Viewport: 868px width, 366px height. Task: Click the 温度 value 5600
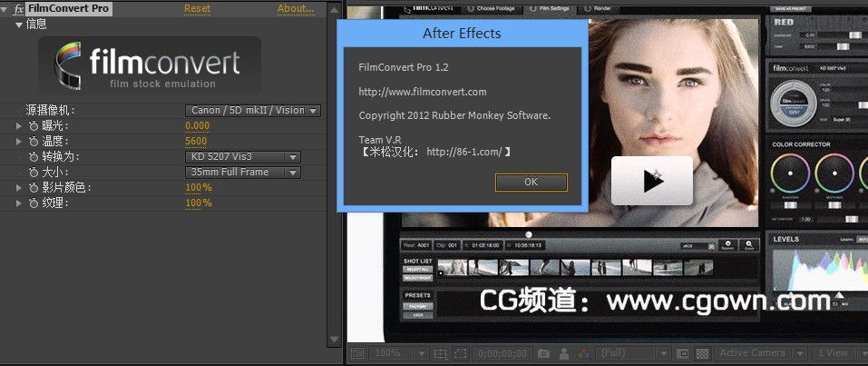pyautogui.click(x=196, y=142)
